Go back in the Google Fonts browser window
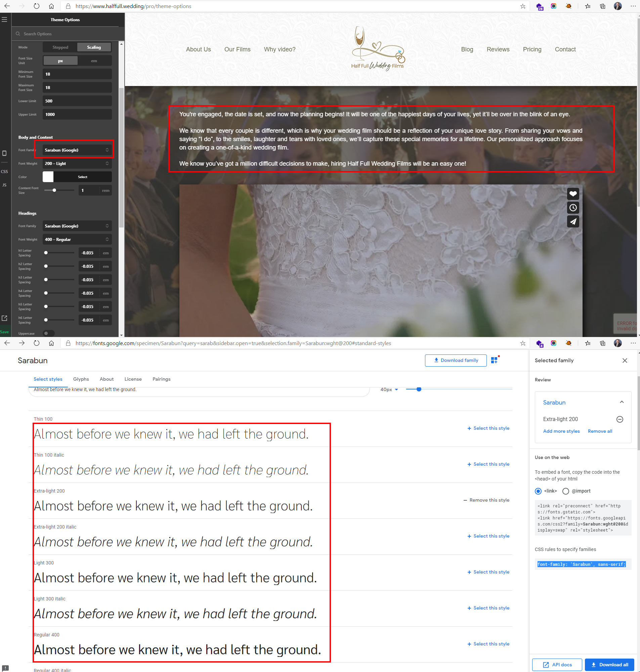The width and height of the screenshot is (640, 672). pyautogui.click(x=7, y=343)
